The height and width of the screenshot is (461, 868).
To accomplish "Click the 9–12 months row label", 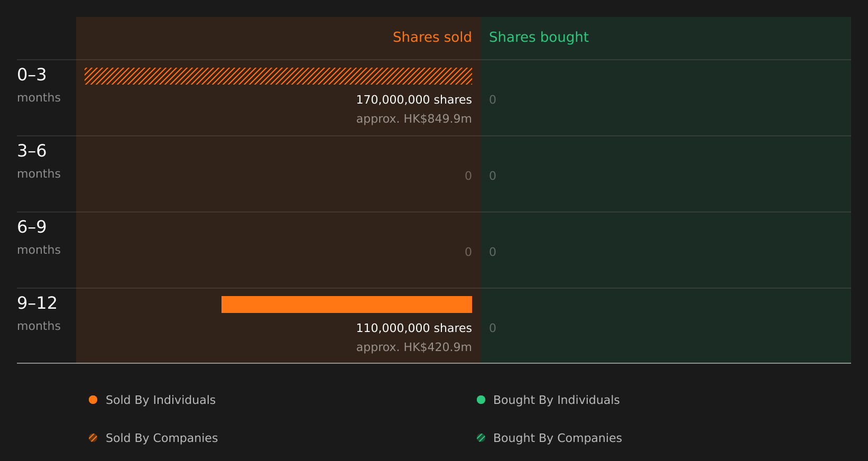I will click(39, 314).
